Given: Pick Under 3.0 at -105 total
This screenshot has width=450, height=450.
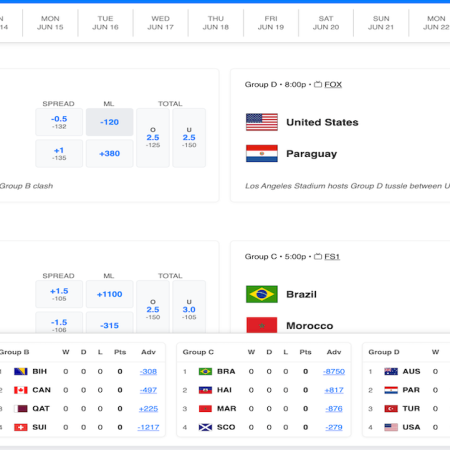Looking at the screenshot, I should click(x=189, y=307).
